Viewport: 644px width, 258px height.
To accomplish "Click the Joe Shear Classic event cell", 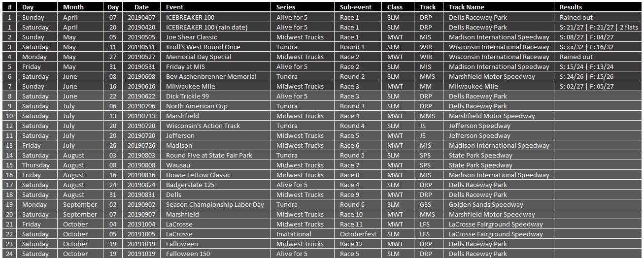I will click(x=218, y=37).
